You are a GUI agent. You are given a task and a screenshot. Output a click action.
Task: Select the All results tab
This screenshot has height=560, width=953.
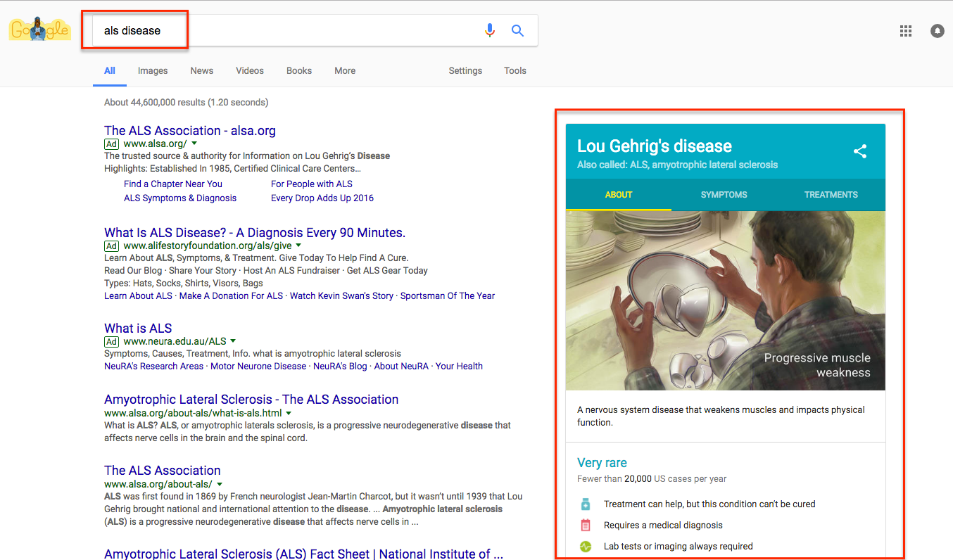110,70
